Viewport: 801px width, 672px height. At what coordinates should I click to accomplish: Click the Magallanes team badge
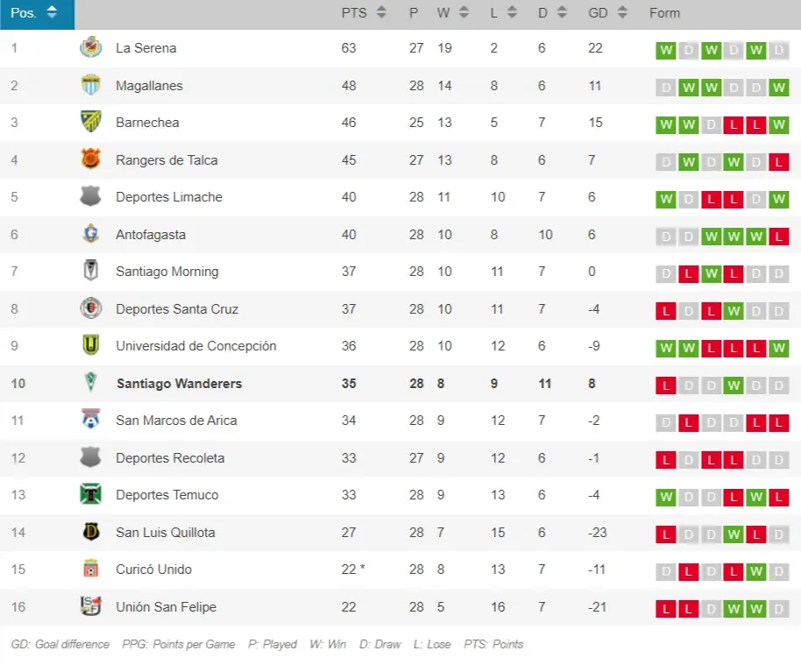point(90,86)
